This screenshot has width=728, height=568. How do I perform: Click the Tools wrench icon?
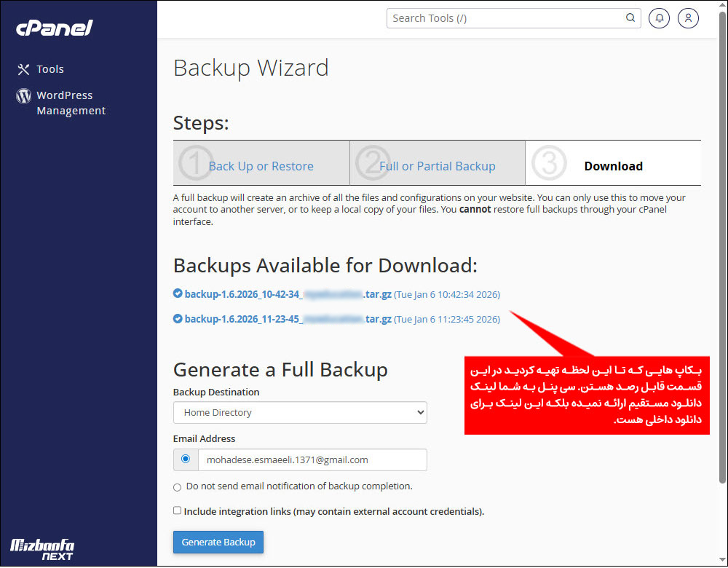[x=24, y=69]
